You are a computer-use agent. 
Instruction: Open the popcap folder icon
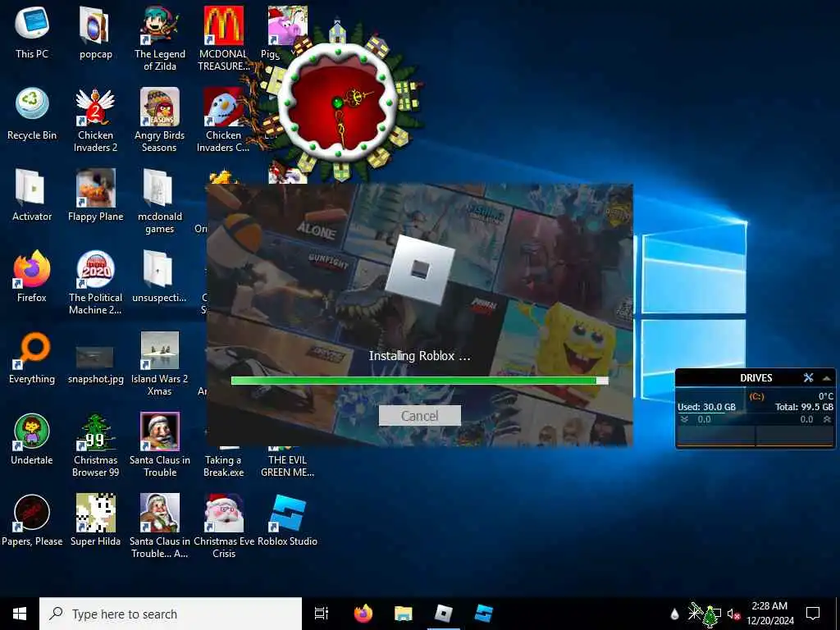pos(95,32)
